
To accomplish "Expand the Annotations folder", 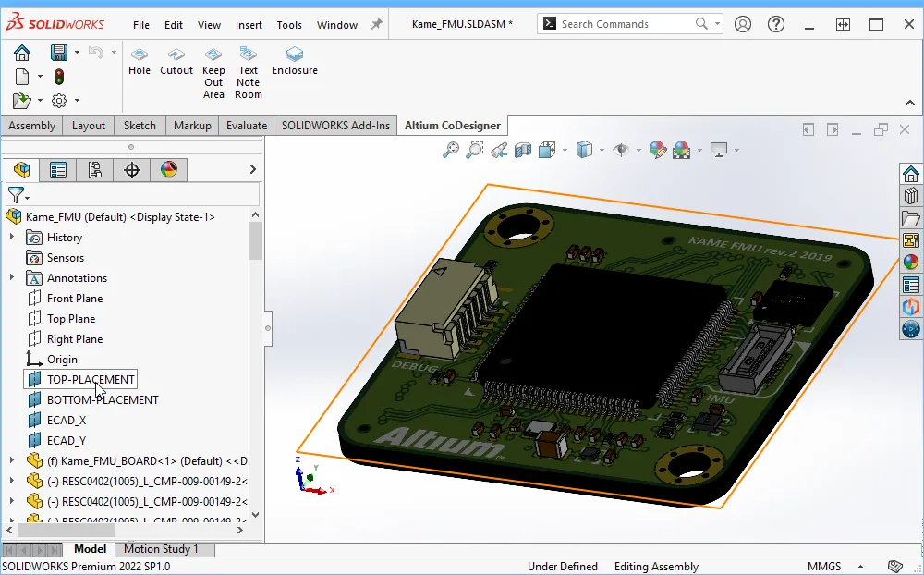I will click(x=12, y=277).
